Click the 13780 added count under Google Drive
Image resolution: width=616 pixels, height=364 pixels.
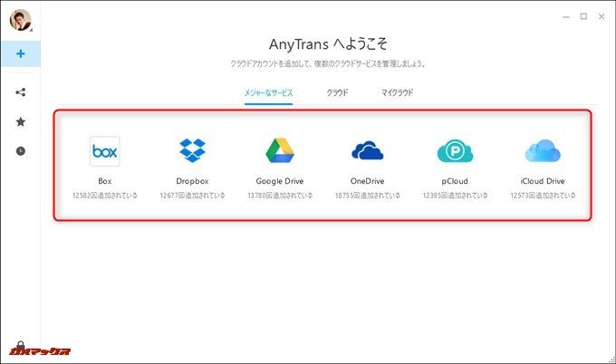coord(280,196)
